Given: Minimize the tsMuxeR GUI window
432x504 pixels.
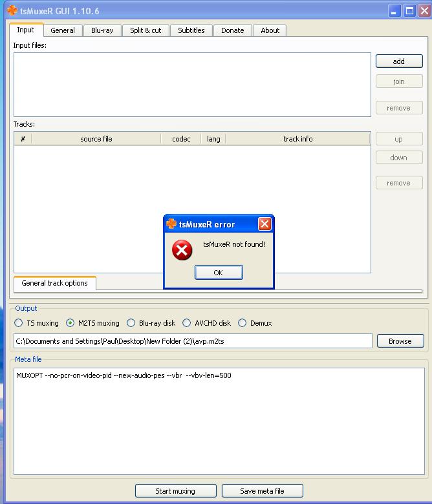Looking at the screenshot, I should pos(394,11).
